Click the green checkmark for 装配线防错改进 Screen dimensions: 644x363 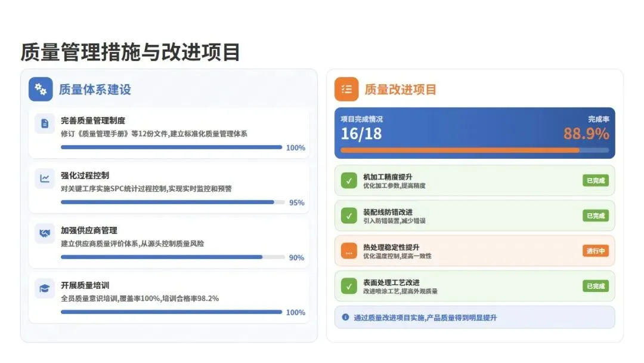pyautogui.click(x=349, y=216)
